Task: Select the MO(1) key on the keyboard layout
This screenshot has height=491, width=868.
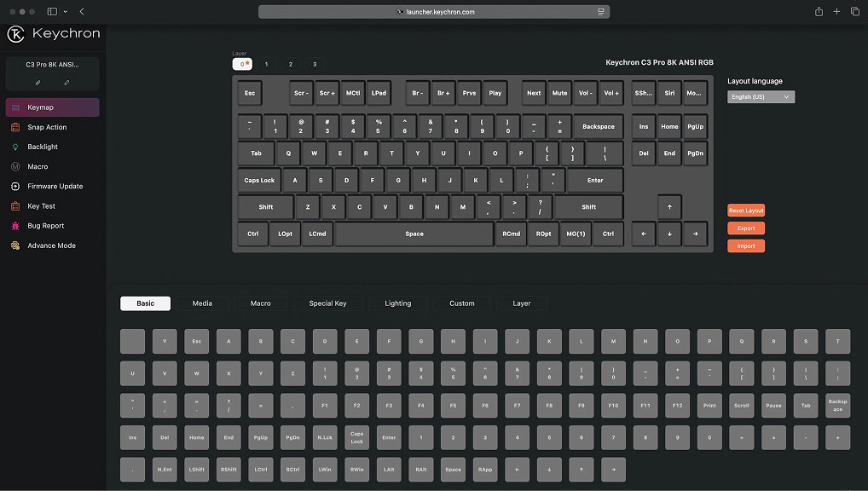Action: click(x=576, y=234)
